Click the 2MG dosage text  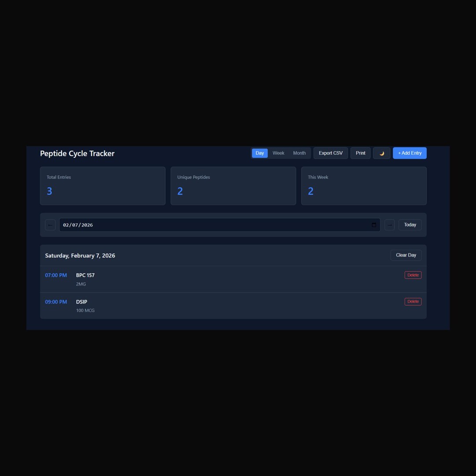(x=81, y=284)
